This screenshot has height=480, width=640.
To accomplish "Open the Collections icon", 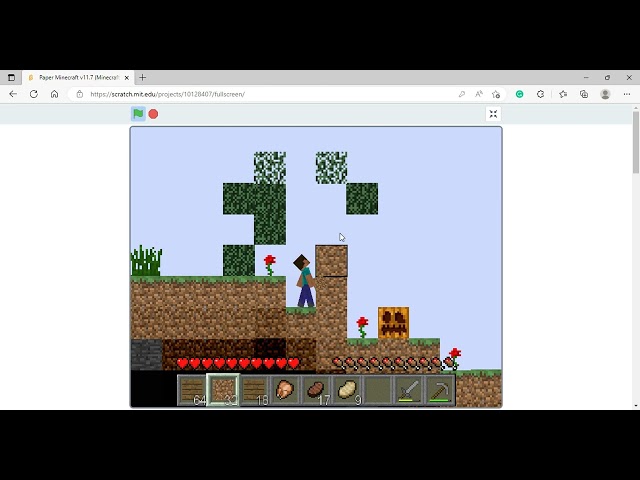I will [584, 94].
